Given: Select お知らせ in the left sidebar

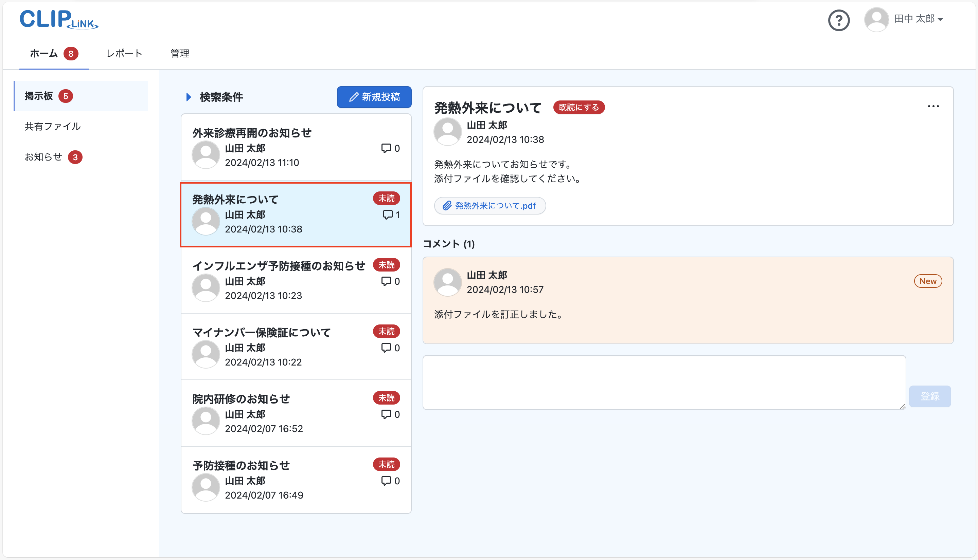Looking at the screenshot, I should click(43, 157).
